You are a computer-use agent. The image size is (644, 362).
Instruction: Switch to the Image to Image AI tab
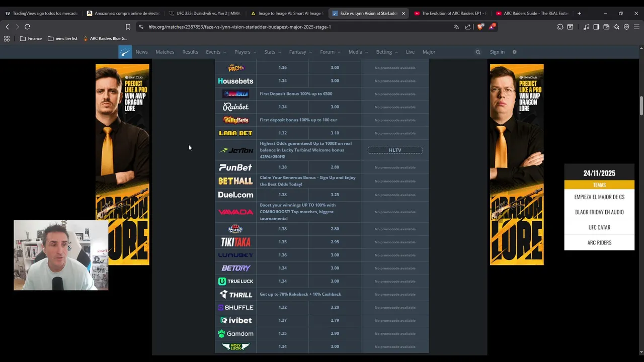[286, 13]
